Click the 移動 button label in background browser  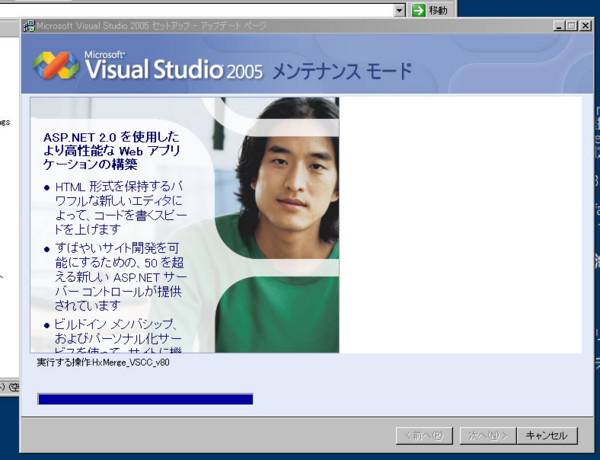pyautogui.click(x=438, y=10)
